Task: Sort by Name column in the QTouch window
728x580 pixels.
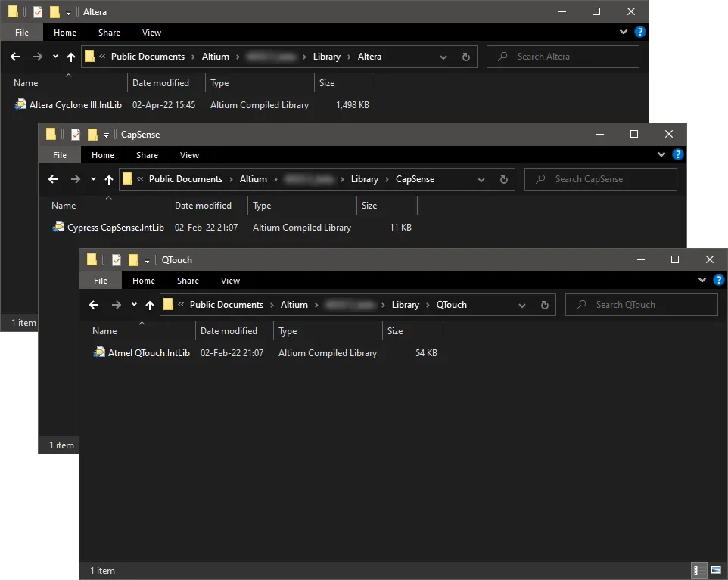Action: (x=142, y=330)
